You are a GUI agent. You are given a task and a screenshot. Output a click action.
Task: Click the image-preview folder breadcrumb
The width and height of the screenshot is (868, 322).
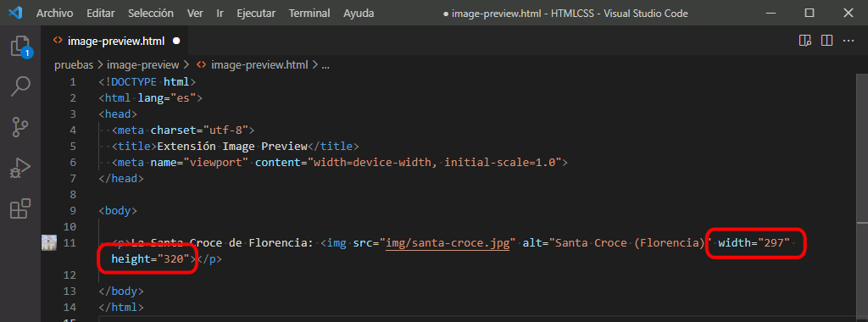(142, 65)
